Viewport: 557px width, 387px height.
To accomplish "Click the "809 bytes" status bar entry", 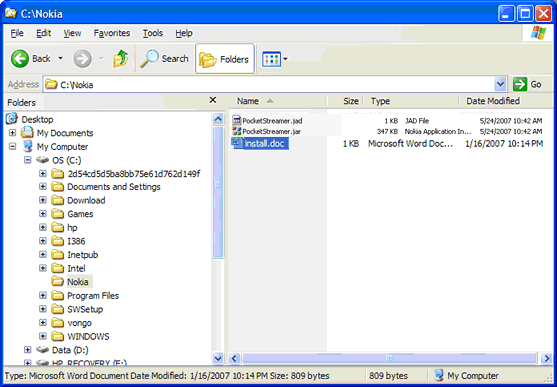I will [388, 376].
